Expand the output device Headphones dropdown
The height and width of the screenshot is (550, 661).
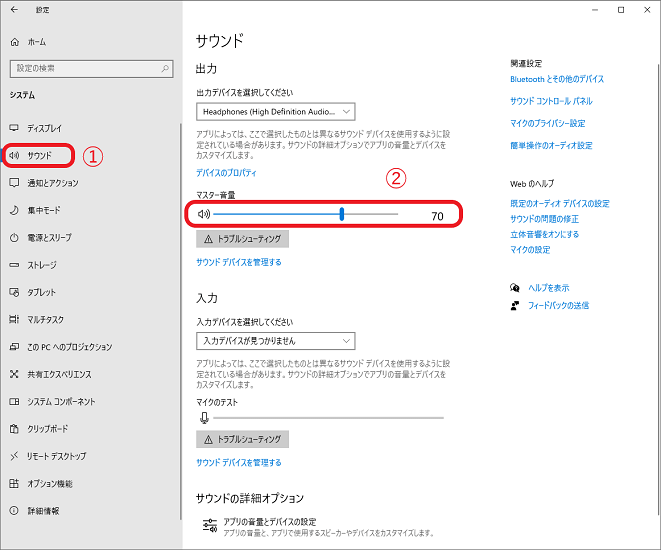coord(276,112)
